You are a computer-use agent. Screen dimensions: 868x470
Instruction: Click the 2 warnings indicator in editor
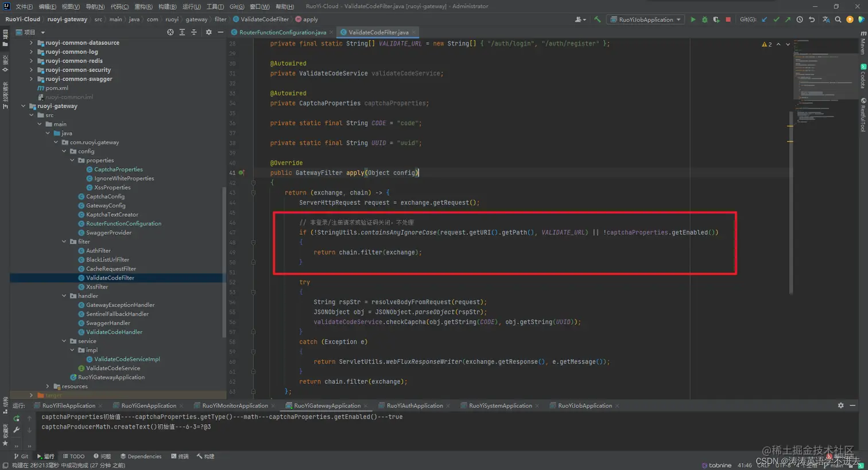tap(767, 44)
